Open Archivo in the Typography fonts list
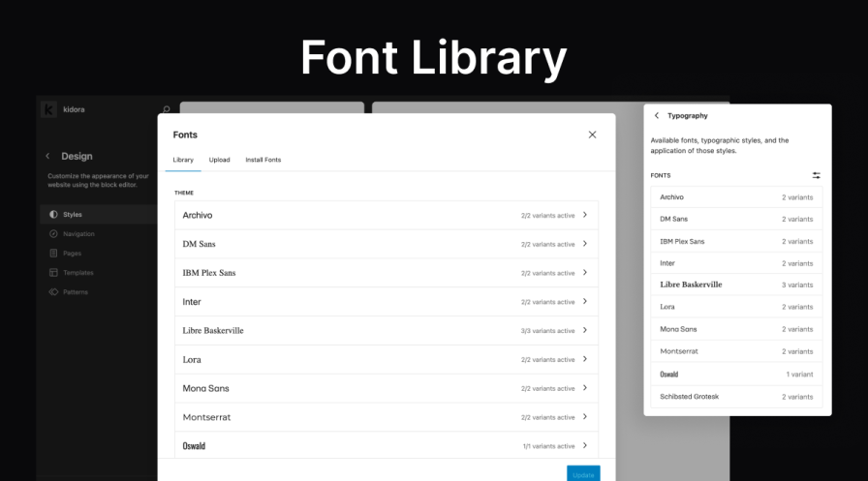The height and width of the screenshot is (481, 868). point(736,196)
